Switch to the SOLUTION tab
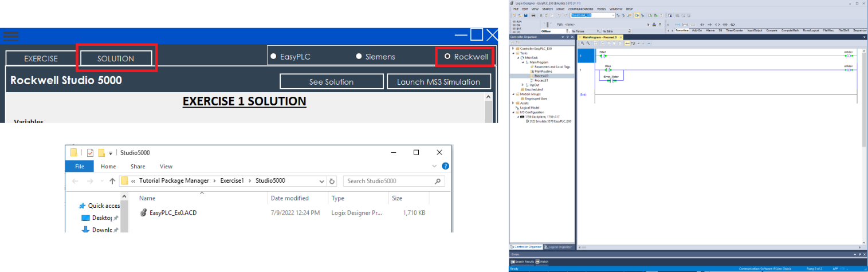This screenshot has width=868, height=272. 116,58
